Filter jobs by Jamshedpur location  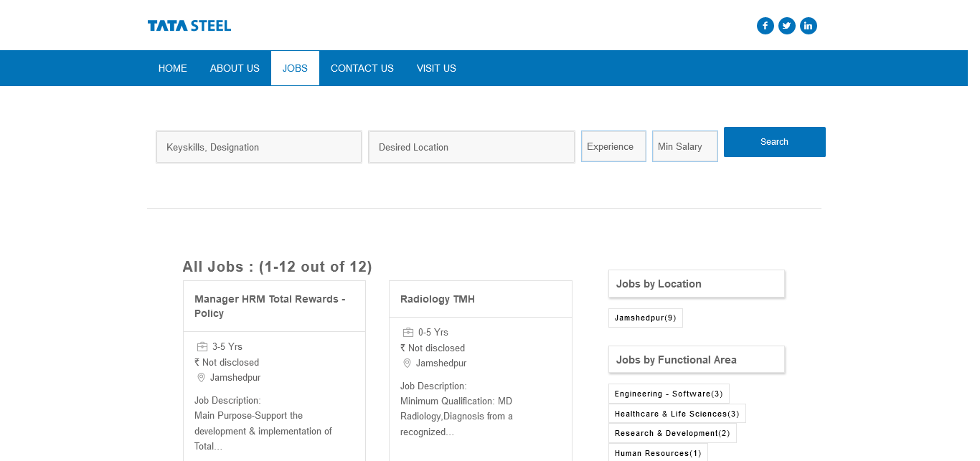tap(645, 318)
